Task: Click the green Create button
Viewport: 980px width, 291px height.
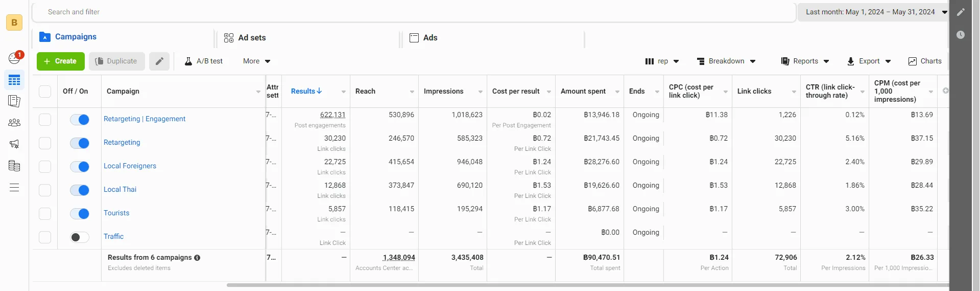Action: click(61, 61)
